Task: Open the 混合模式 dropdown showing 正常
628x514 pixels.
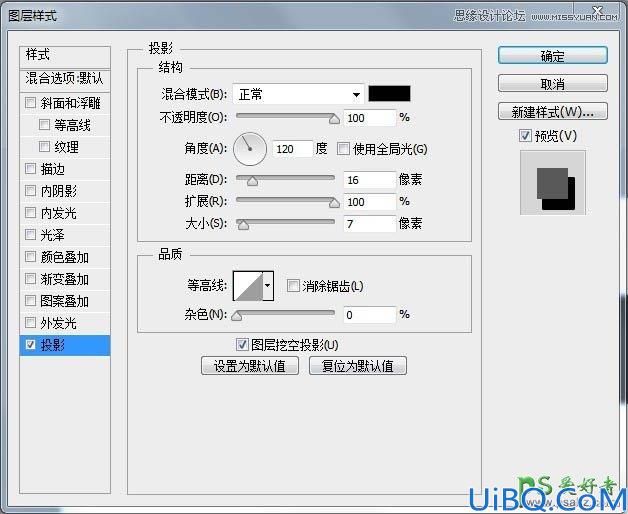Action: tap(298, 95)
